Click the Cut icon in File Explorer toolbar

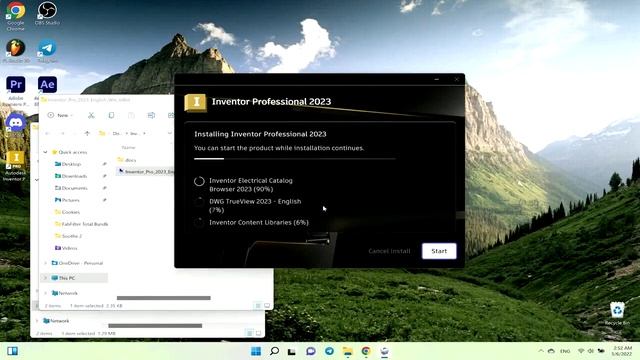click(x=91, y=116)
